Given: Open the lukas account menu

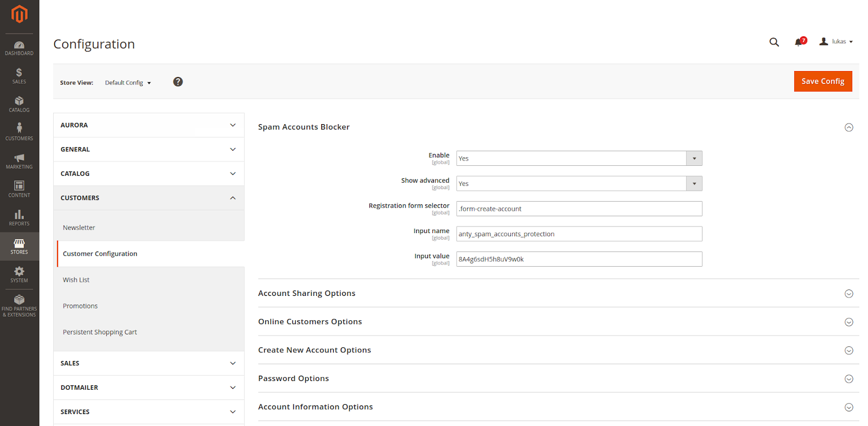Looking at the screenshot, I should click(x=836, y=42).
